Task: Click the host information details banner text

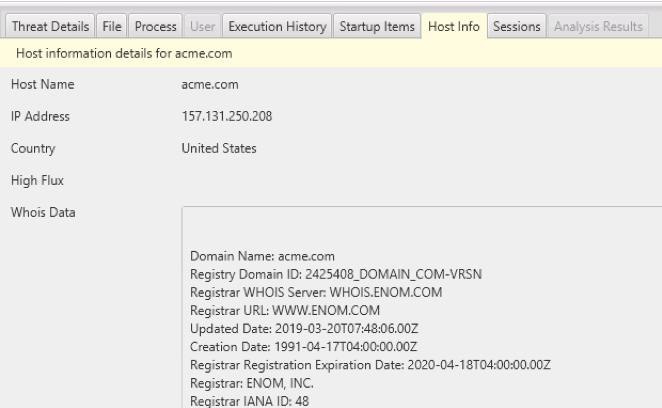Action: click(x=124, y=54)
